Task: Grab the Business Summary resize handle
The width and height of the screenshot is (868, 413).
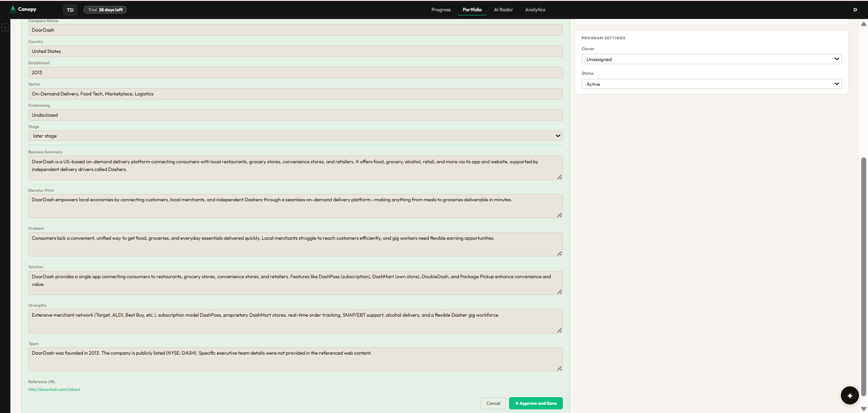Action: pos(559,177)
